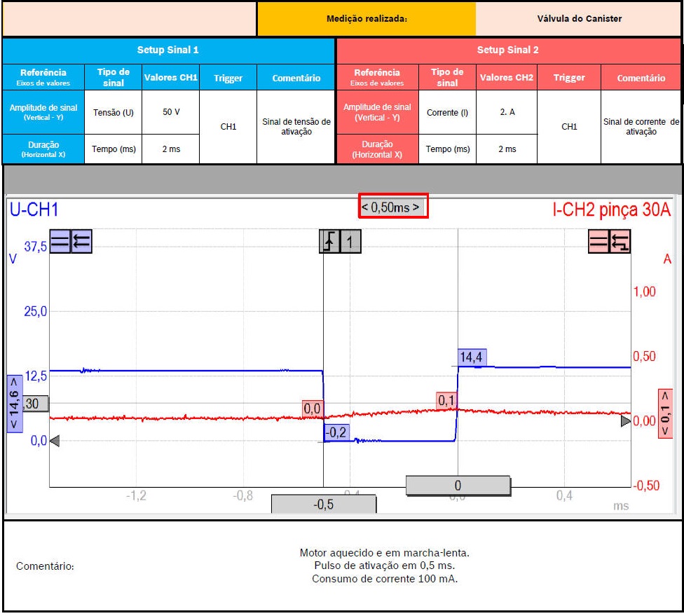This screenshot has width=684, height=616.
Task: Click the blue CH1 equals-lines icon
Action: (60, 242)
